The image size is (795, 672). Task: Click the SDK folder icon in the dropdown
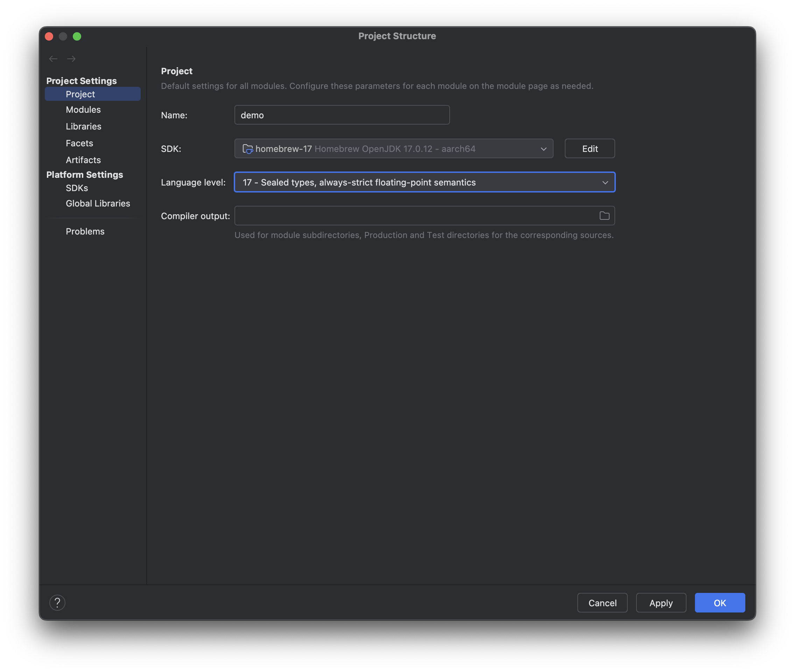pyautogui.click(x=248, y=149)
